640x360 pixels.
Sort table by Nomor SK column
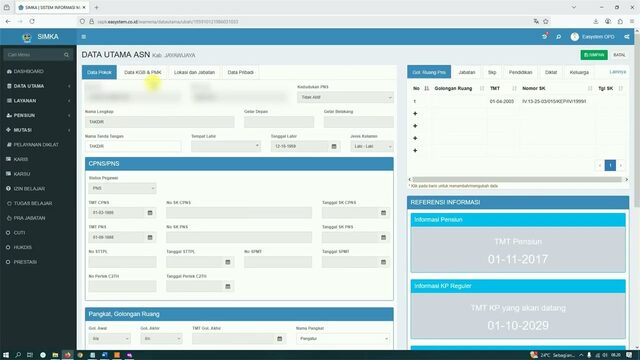590,88
